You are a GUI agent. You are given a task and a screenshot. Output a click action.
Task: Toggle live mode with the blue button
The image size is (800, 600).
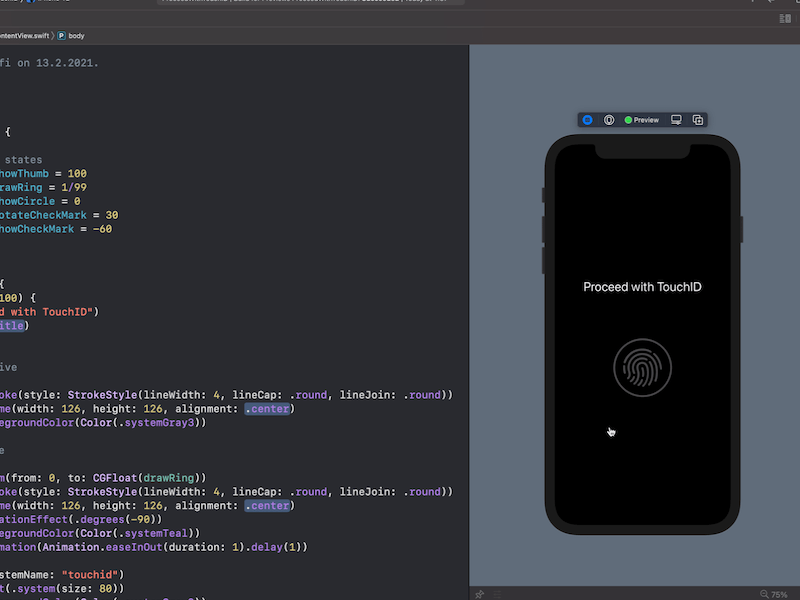click(587, 119)
